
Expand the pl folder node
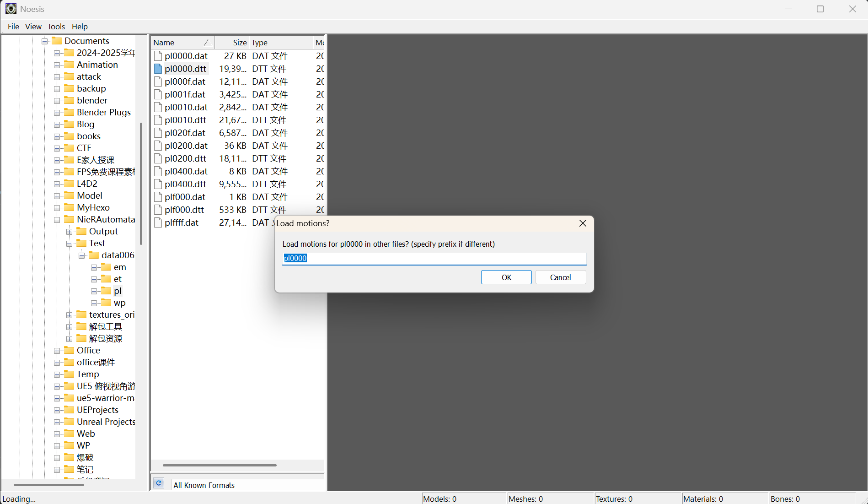pyautogui.click(x=94, y=291)
